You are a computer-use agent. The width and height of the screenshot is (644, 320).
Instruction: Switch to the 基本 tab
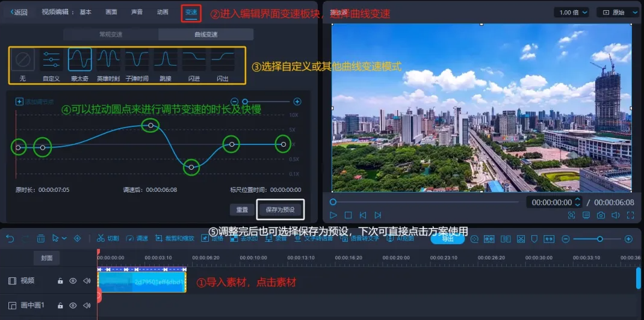click(85, 12)
